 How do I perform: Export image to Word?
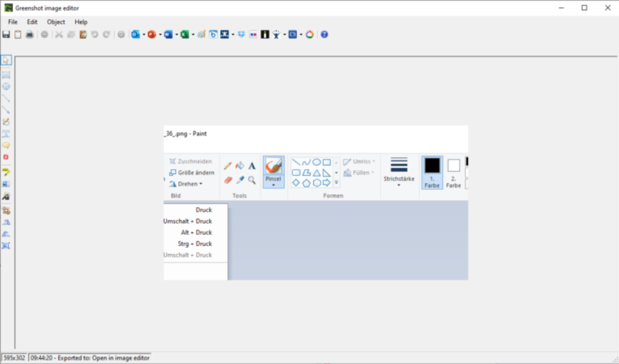(168, 35)
